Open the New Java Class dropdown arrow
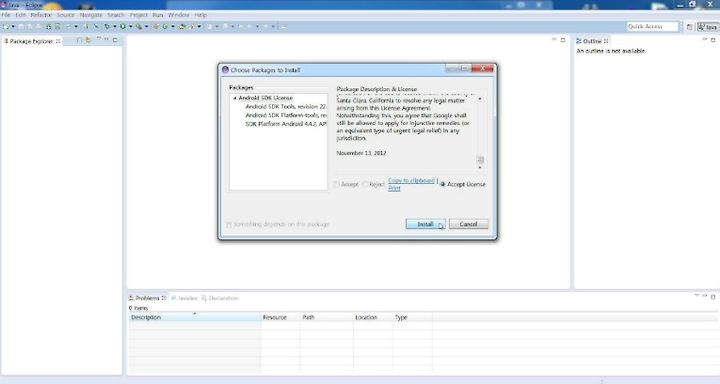 click(x=173, y=27)
